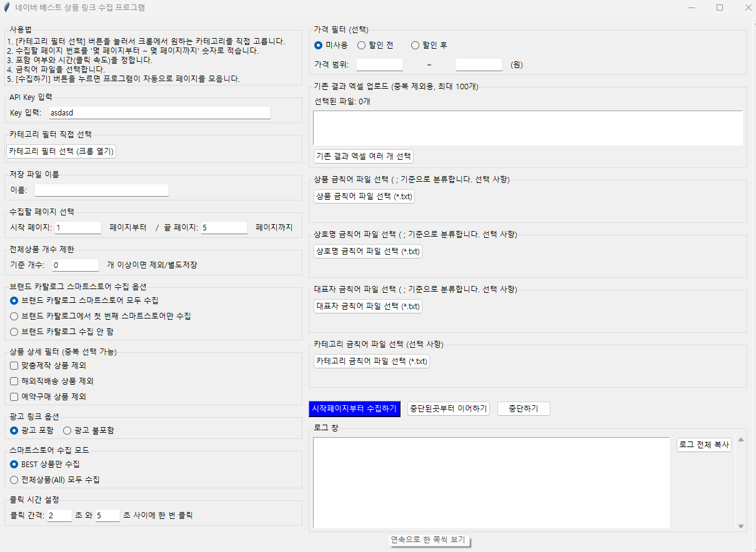The height and width of the screenshot is (552, 756).
Task: Resume collection from where it stopped
Action: pyautogui.click(x=448, y=408)
